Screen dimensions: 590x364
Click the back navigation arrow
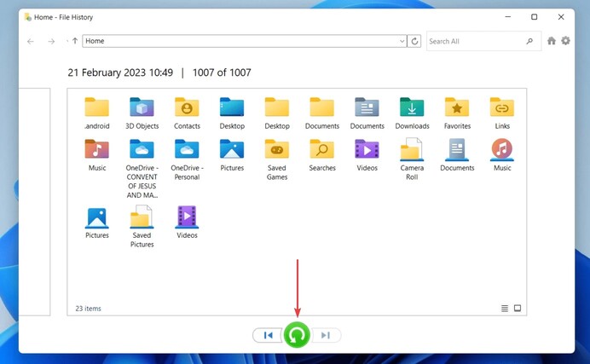[31, 41]
